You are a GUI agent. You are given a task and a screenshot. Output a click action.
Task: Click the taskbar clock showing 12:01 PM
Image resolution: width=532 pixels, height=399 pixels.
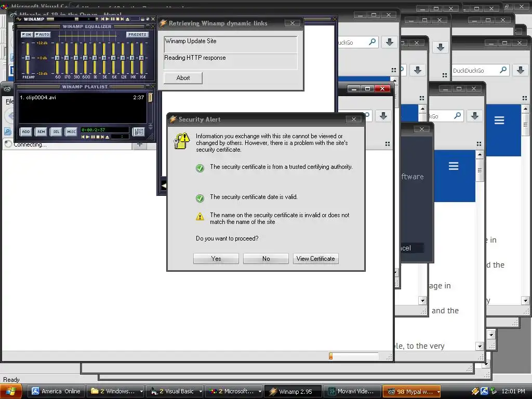513,391
